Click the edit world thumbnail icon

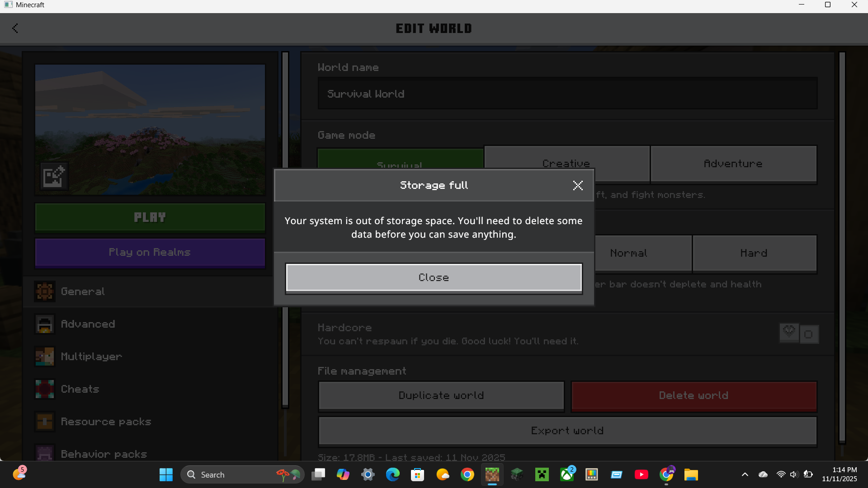(54, 176)
